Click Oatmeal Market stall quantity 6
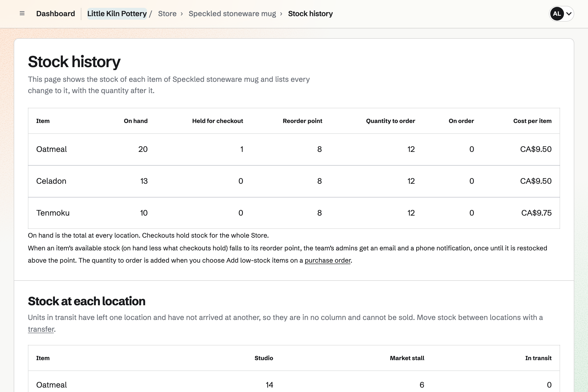588x392 pixels. (x=422, y=385)
